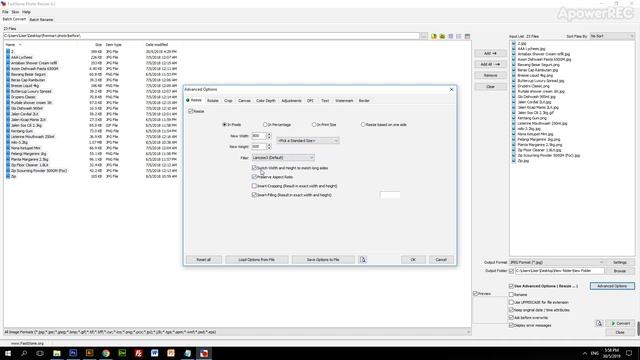This screenshot has height=360, width=640.
Task: Click the FastStone Photo Resizer taskbar icon
Action: (204, 353)
